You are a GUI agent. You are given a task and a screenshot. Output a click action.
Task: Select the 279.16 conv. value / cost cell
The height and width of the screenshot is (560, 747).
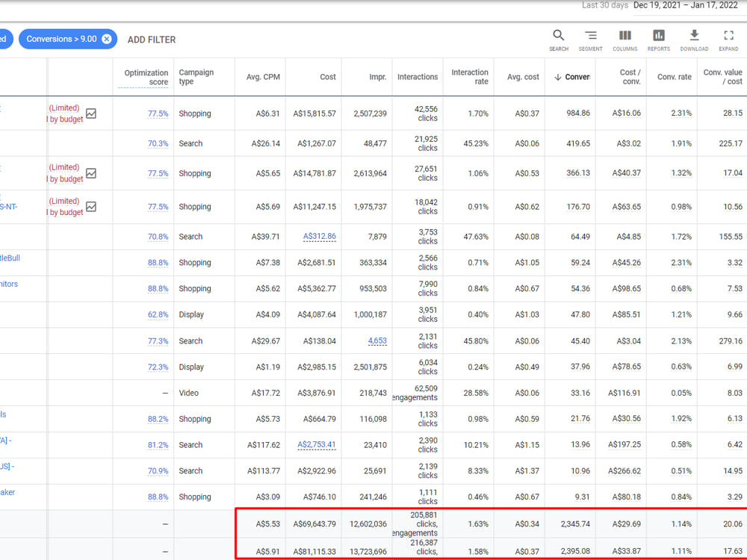tap(731, 341)
